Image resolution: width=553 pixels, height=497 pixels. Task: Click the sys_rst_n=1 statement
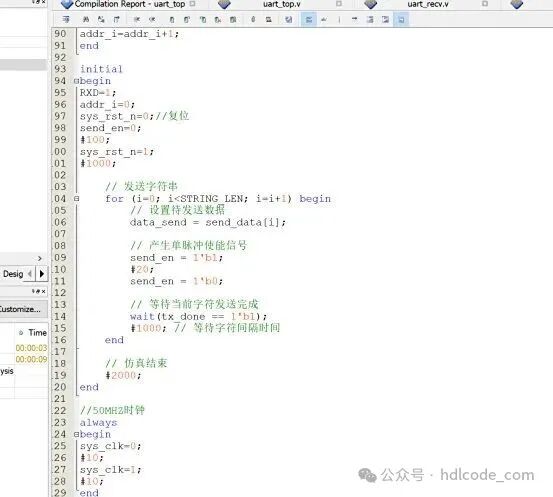(x=117, y=152)
